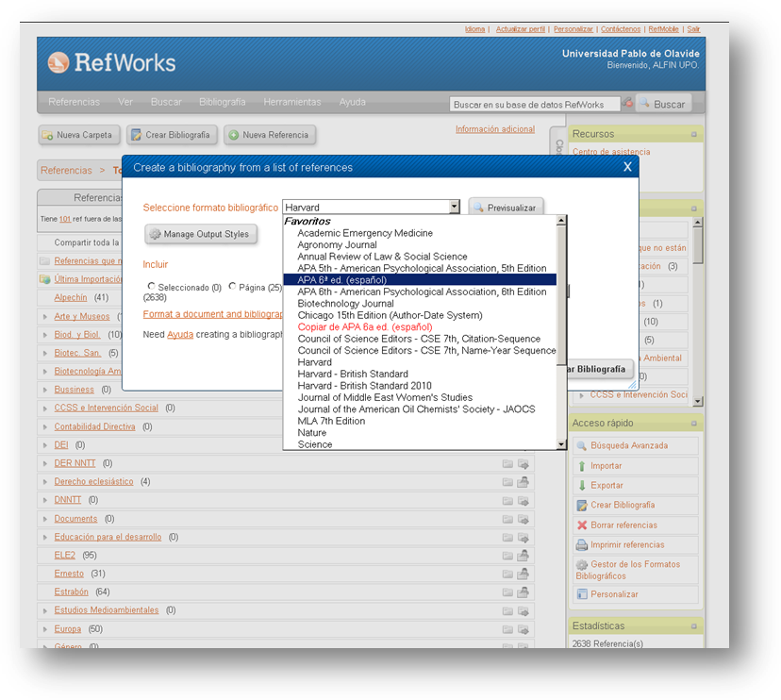The height and width of the screenshot is (700, 781).
Task: Click the folder icon in DNNTT row
Action: coord(507,500)
